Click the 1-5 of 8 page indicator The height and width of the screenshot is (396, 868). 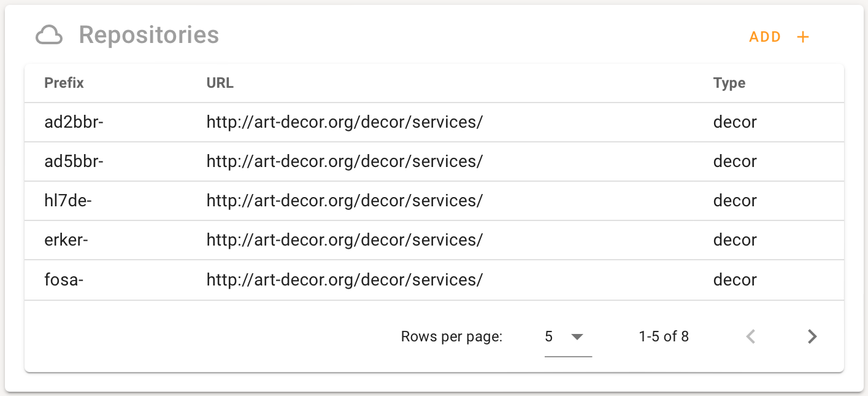pyautogui.click(x=663, y=336)
